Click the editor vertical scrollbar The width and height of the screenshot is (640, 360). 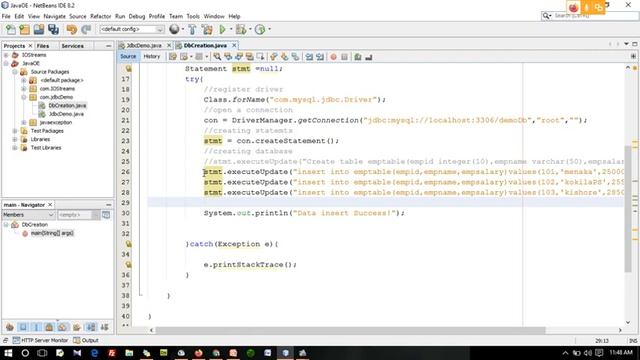[x=628, y=208]
